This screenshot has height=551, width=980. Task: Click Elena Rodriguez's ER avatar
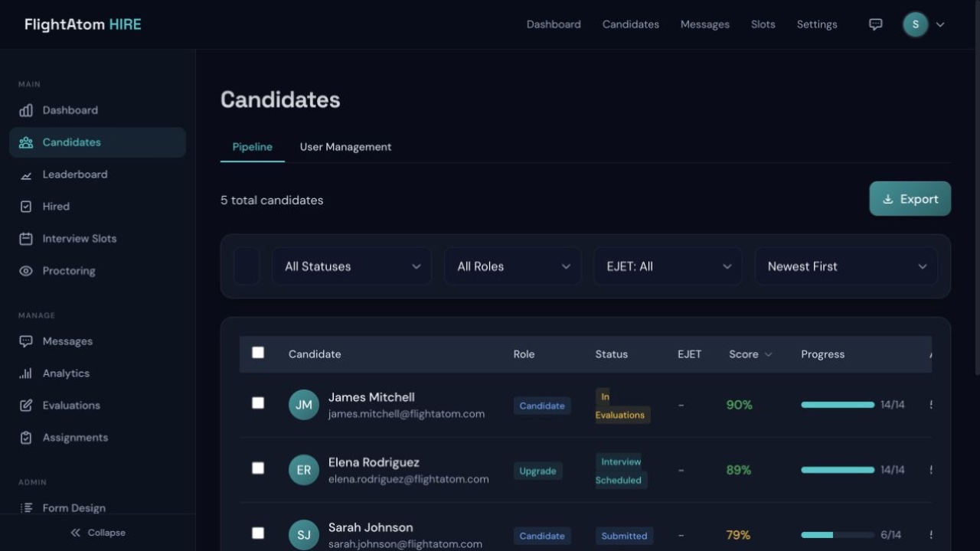(x=304, y=470)
